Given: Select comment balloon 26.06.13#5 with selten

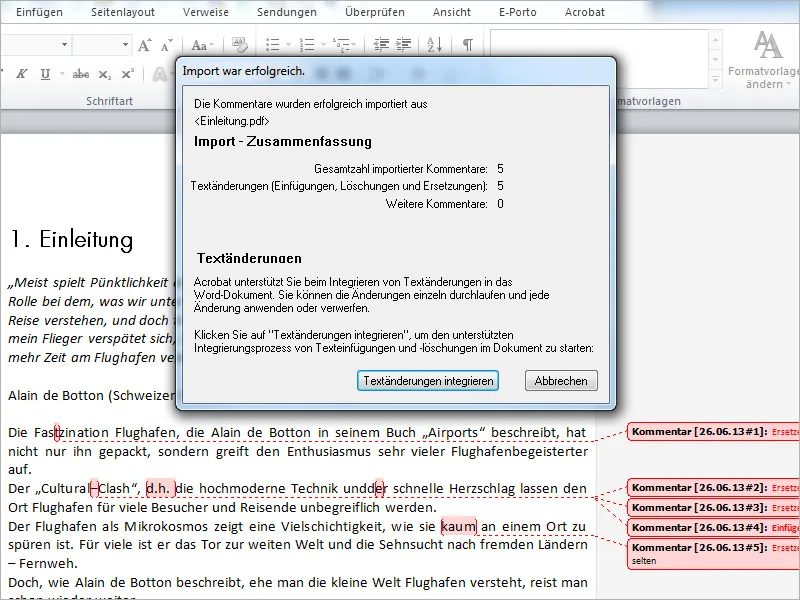Looking at the screenshot, I should pos(713,553).
